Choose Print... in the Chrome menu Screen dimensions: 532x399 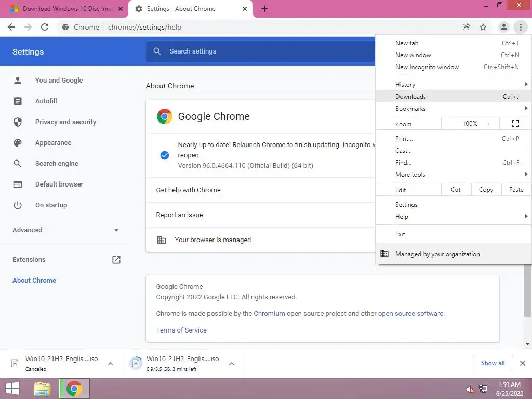454,138
